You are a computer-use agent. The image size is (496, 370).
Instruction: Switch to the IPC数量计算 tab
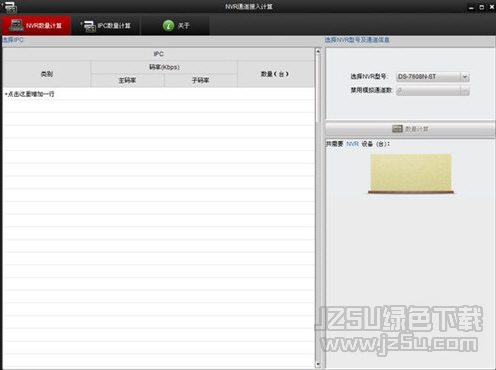pos(106,25)
